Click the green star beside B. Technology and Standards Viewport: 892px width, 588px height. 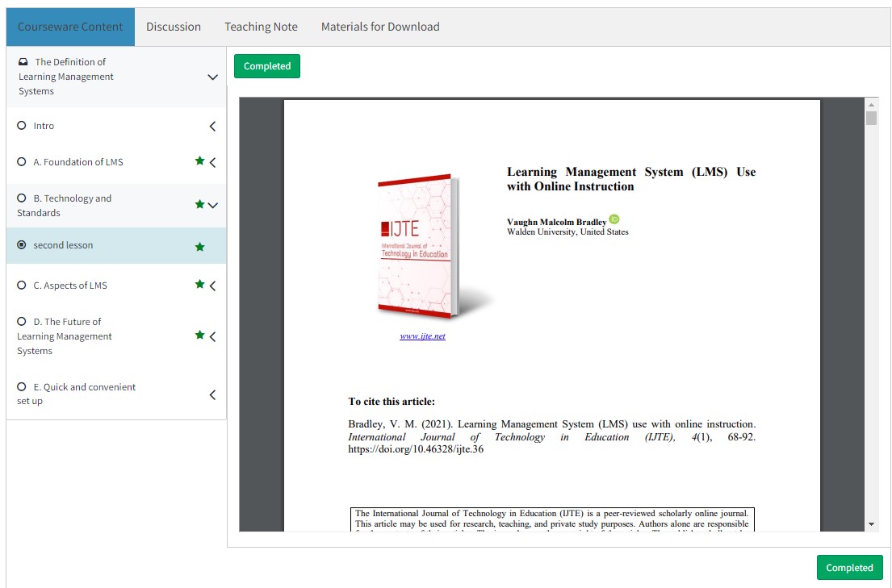coord(199,205)
